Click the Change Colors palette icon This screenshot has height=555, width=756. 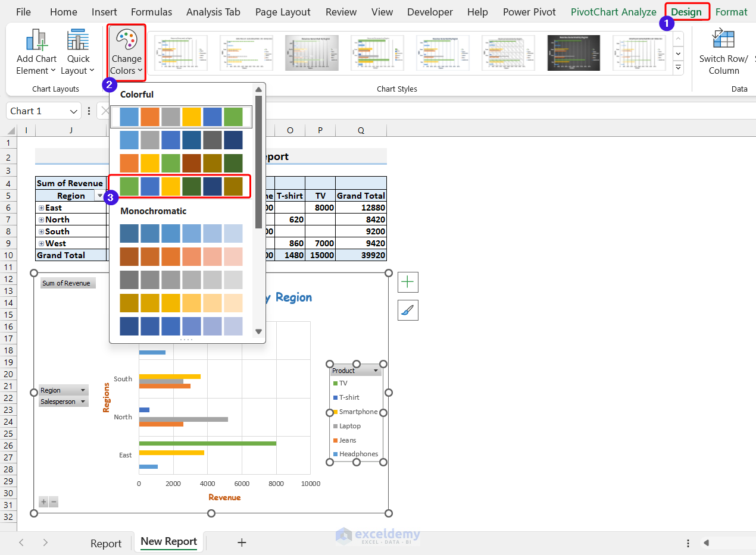pyautogui.click(x=126, y=40)
